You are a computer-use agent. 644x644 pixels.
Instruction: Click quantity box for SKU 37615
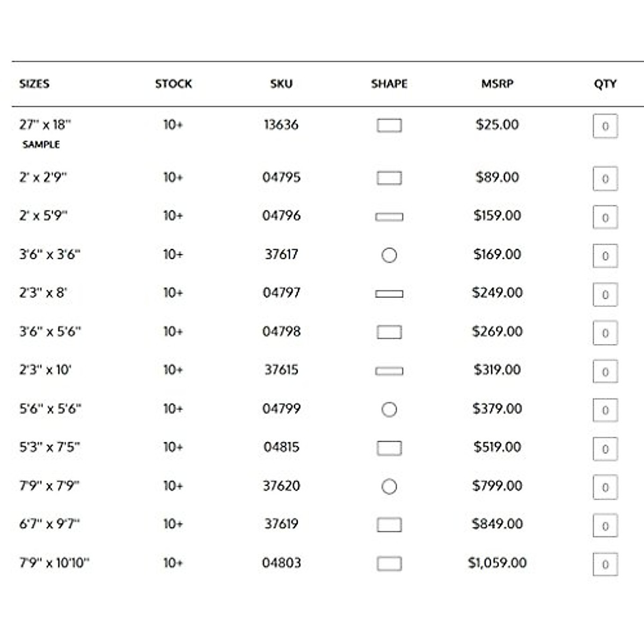click(605, 371)
